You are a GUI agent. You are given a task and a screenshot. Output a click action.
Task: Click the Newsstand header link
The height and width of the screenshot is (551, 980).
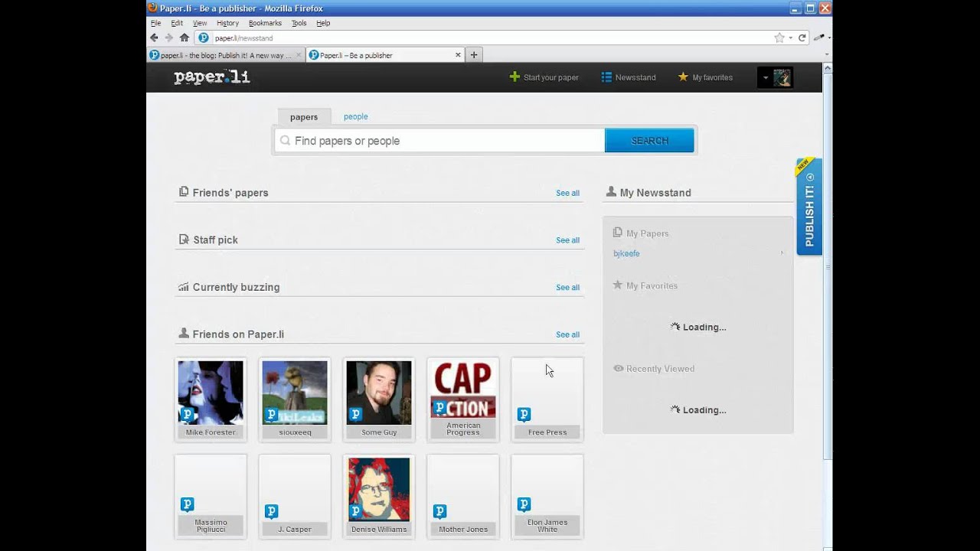(x=635, y=77)
